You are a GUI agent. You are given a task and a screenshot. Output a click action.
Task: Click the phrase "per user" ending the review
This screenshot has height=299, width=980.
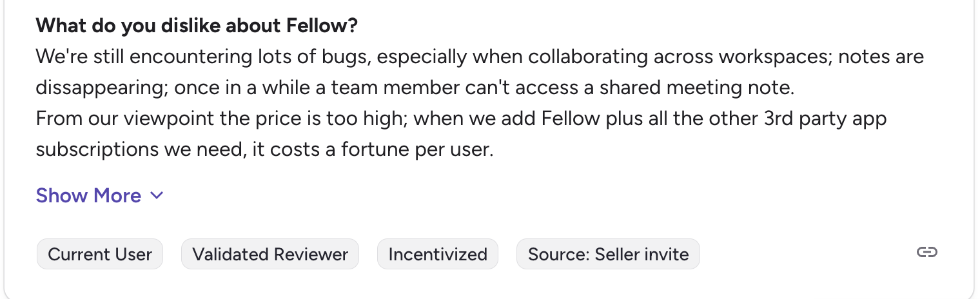coord(466,150)
